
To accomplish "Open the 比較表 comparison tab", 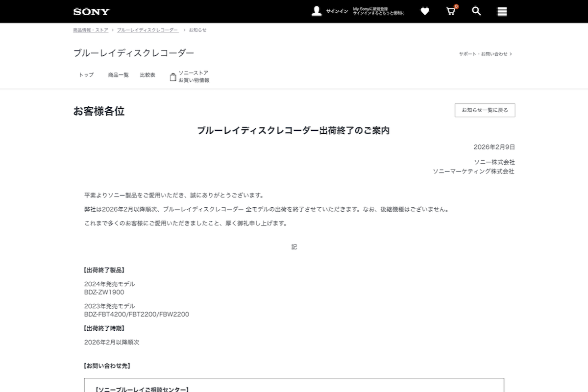I will click(x=147, y=75).
